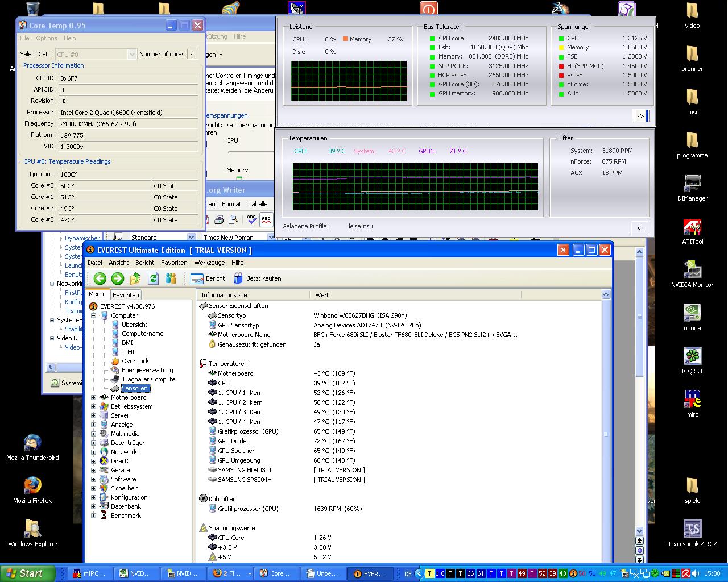Toggle auto spellcheck ABC icon in Writer
Screen dimensions: 728x582
tap(266, 219)
